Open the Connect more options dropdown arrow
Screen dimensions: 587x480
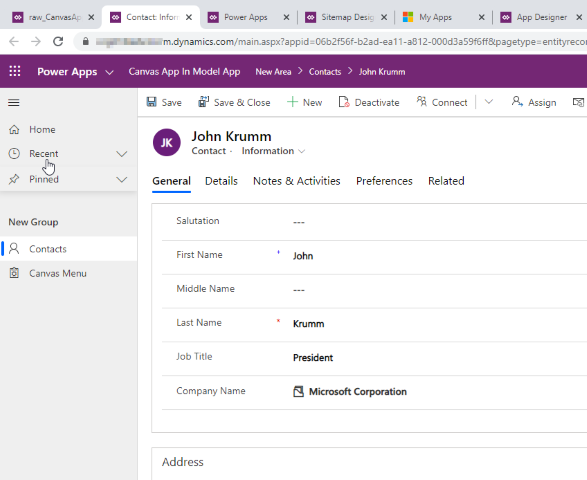coord(489,102)
